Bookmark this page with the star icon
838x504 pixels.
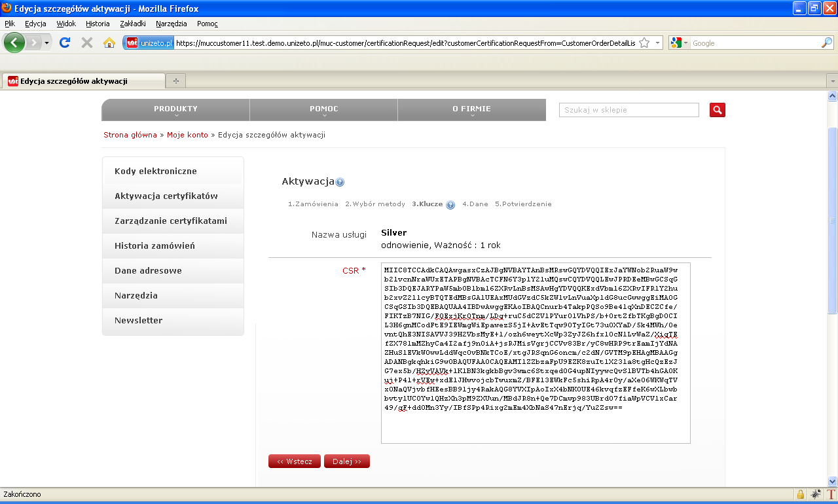click(644, 43)
